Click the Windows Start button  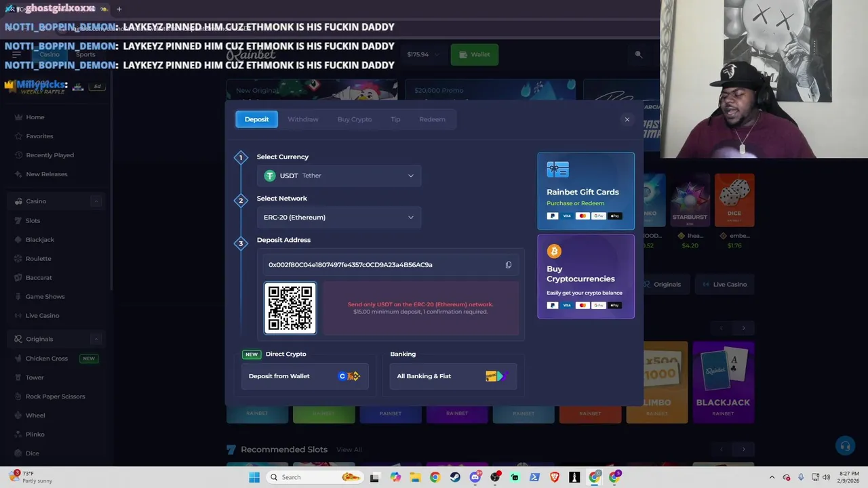[x=254, y=477]
